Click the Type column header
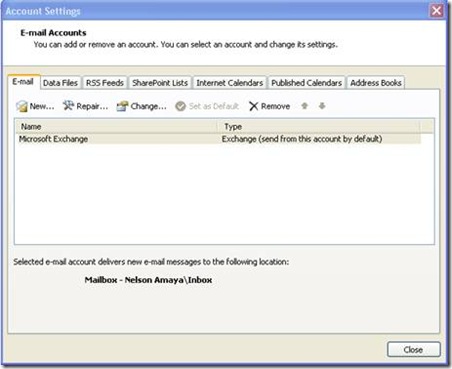This screenshot has height=369, width=452. point(319,127)
